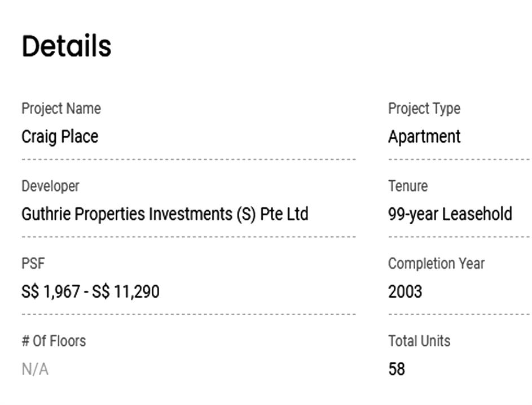This screenshot has height=405, width=532.
Task: Click the PSF label
Action: pyautogui.click(x=33, y=263)
